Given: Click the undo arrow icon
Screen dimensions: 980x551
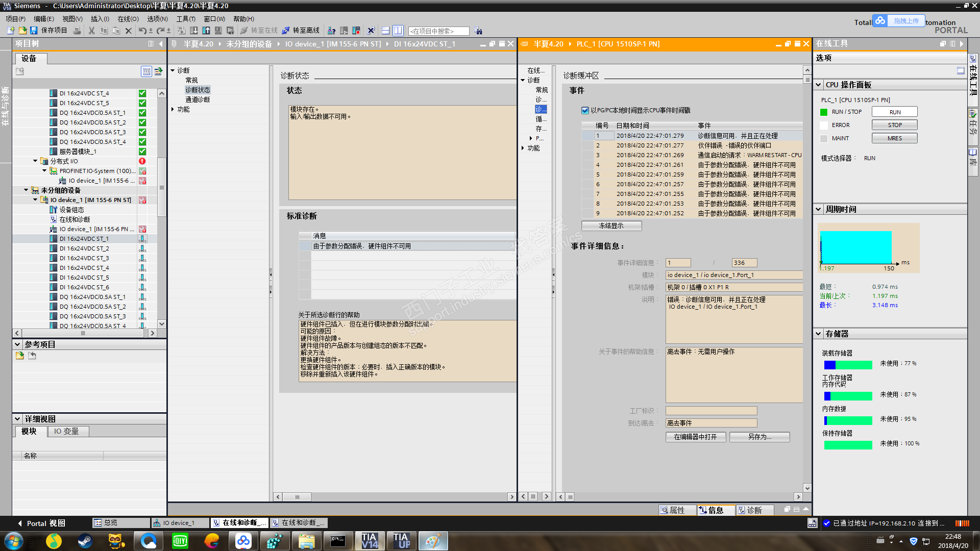Looking at the screenshot, I should [142, 31].
